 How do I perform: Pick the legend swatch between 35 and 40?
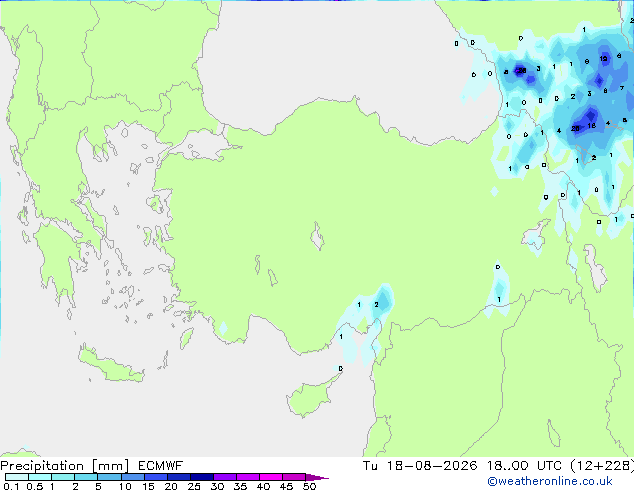click(248, 477)
